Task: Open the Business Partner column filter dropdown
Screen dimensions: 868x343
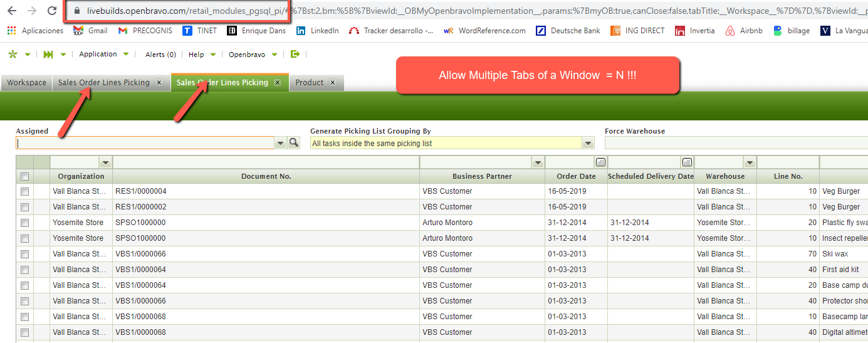Action: point(537,162)
